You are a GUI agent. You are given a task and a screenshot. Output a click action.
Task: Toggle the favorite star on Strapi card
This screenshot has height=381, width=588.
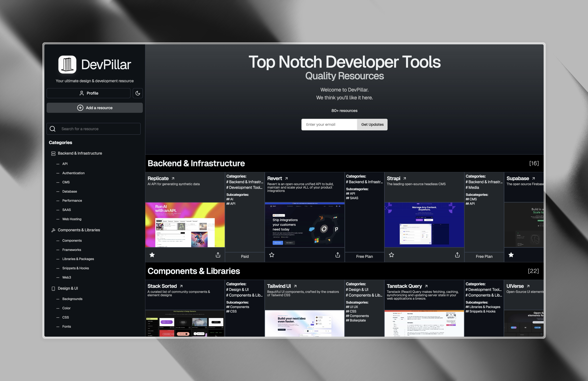391,255
